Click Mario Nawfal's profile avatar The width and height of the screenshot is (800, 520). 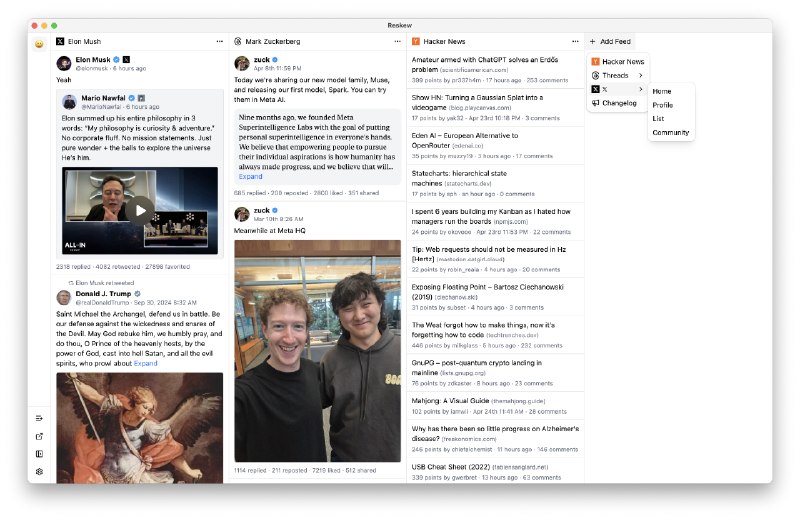click(x=69, y=102)
